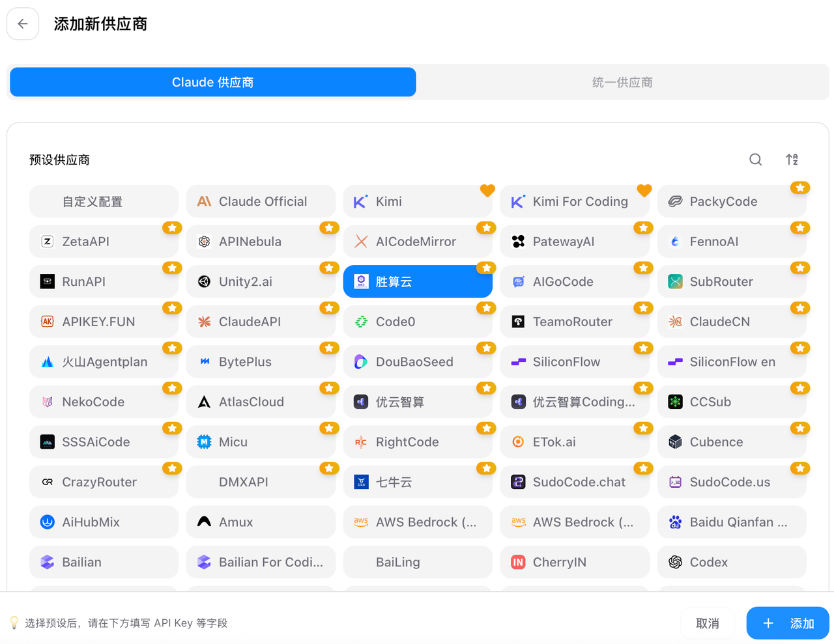
Task: Click the heart badge on Kimi For Coding
Action: click(x=644, y=190)
